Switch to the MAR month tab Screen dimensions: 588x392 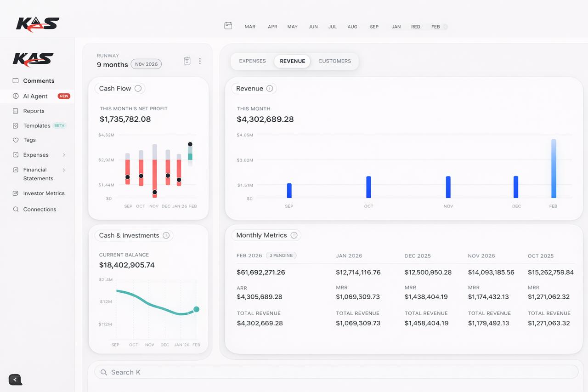coord(250,27)
